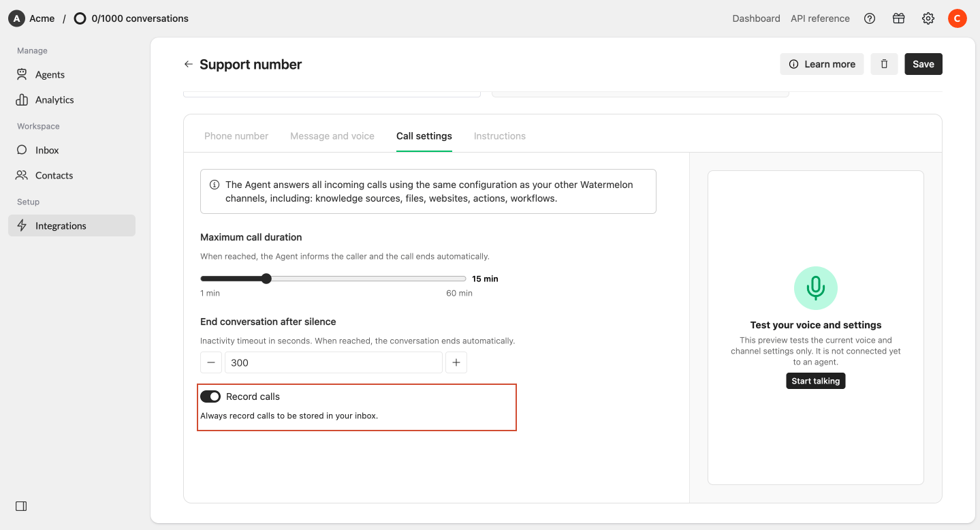Select the Call settings tab
Image resolution: width=980 pixels, height=530 pixels.
coord(424,136)
